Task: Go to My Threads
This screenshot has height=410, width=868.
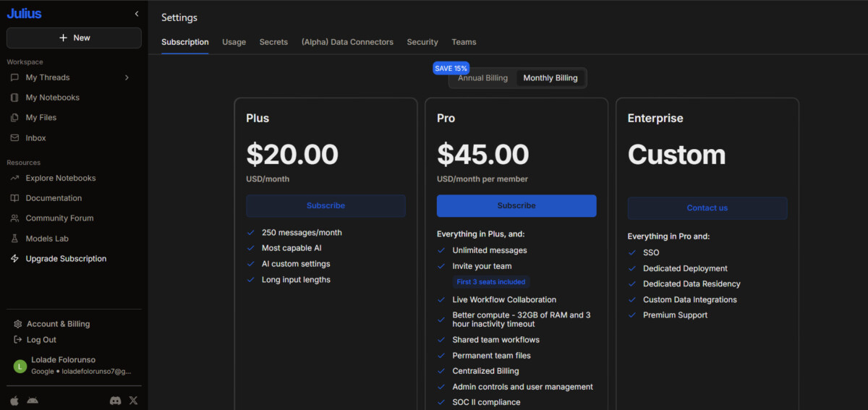Action: click(48, 77)
